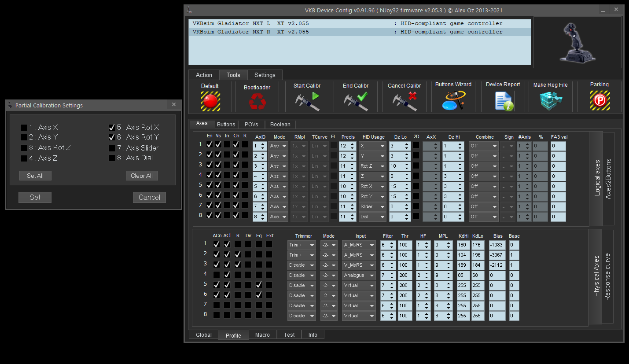Open Mode dropdown for logical axis 1

pyautogui.click(x=278, y=146)
